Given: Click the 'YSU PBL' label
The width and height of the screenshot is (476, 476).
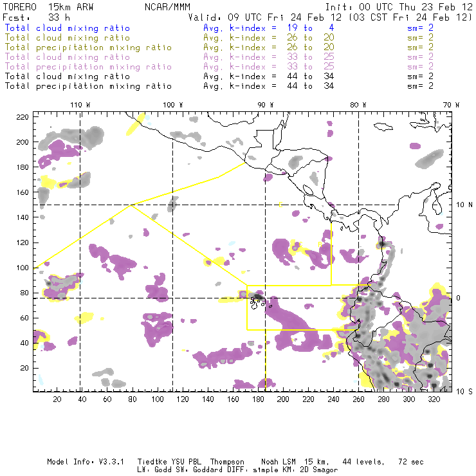Looking at the screenshot, I should pyautogui.click(x=186, y=462).
